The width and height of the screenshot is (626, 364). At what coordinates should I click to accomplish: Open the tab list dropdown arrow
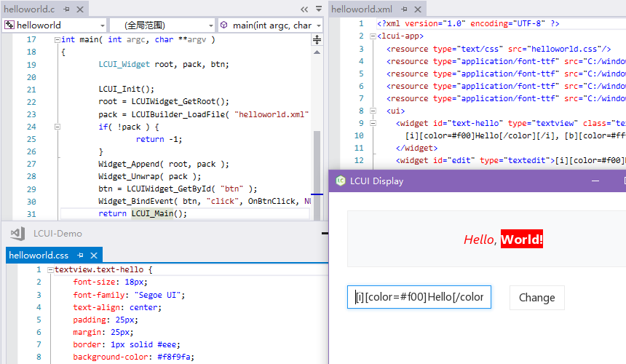point(319,9)
